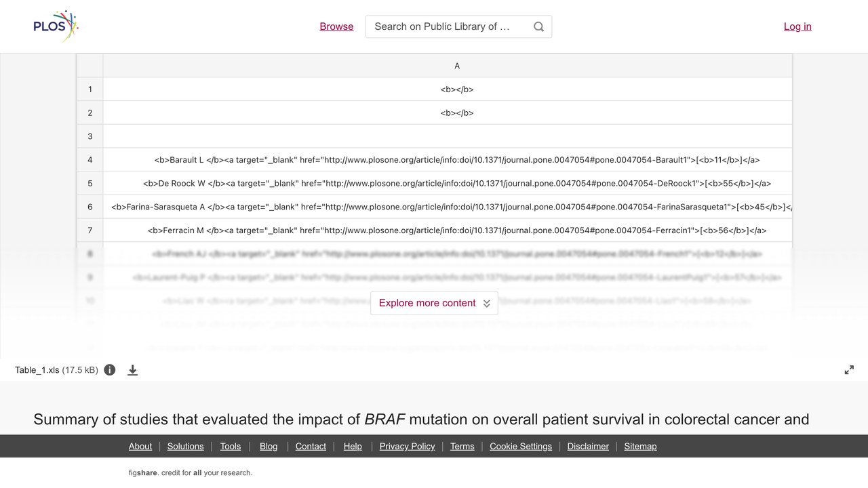The height and width of the screenshot is (488, 868).
Task: Open the Log in link
Action: pyautogui.click(x=797, y=26)
